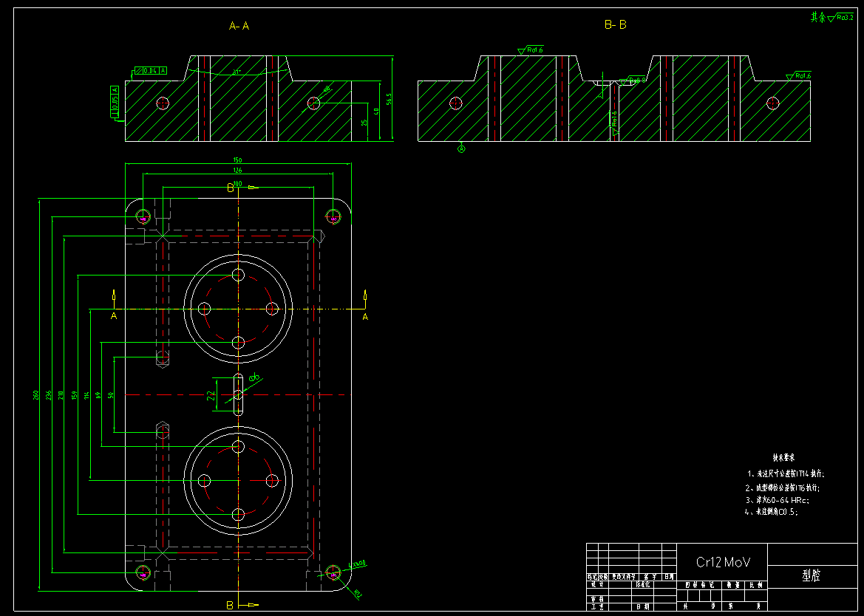Screen dimensions: 864x616
Task: Select the "其余 Ra3.2" surface roughness note
Action: click(x=832, y=18)
